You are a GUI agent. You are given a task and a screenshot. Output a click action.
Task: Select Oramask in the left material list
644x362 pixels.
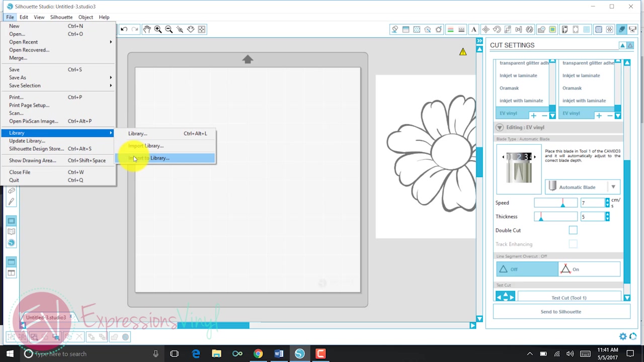pos(509,88)
